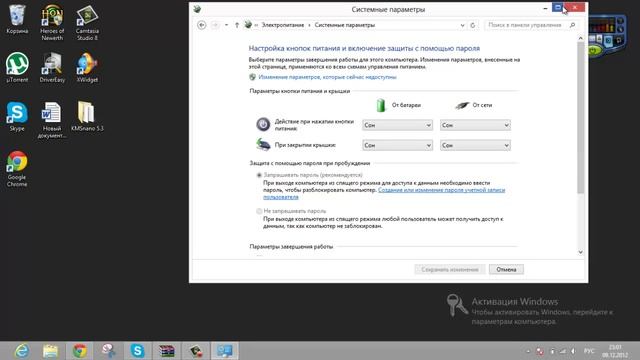Viewport: 640px width, 360px height.
Task: Refresh the Control Panel page
Action: coord(473,25)
